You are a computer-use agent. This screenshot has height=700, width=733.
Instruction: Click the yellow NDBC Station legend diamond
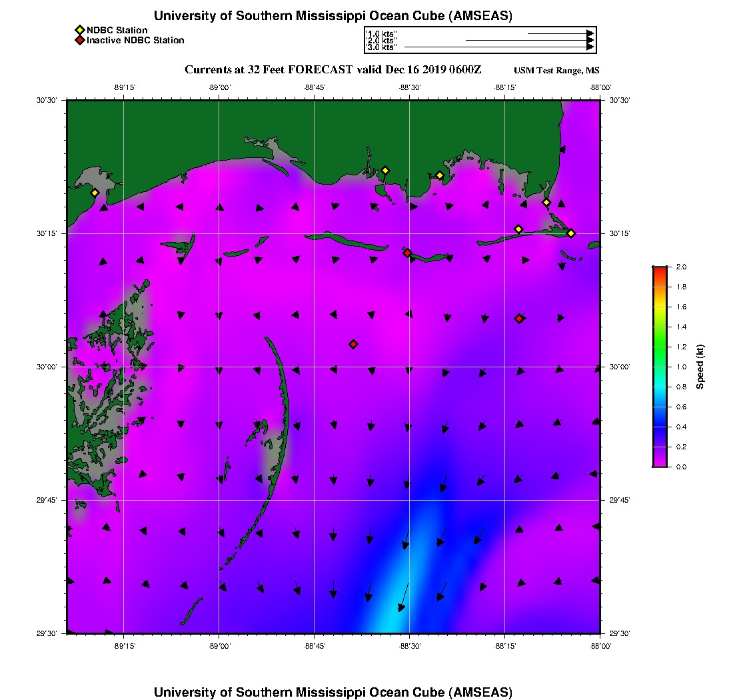tap(79, 30)
